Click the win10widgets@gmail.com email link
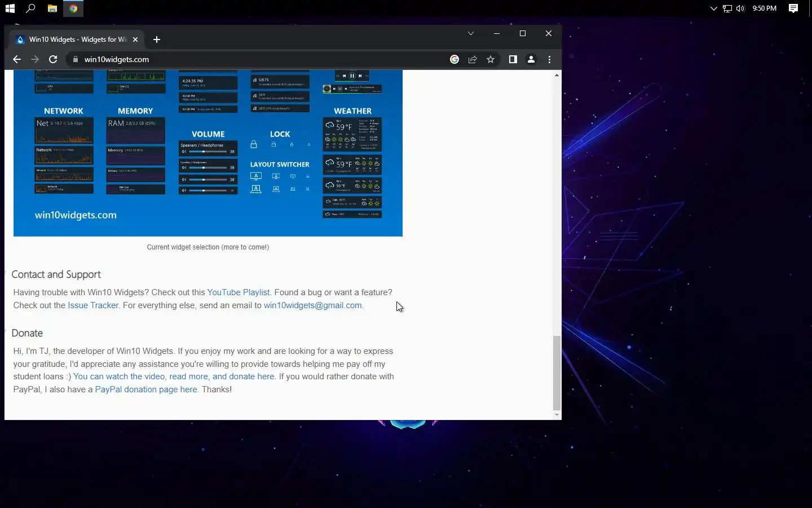The image size is (812, 508). [x=312, y=305]
